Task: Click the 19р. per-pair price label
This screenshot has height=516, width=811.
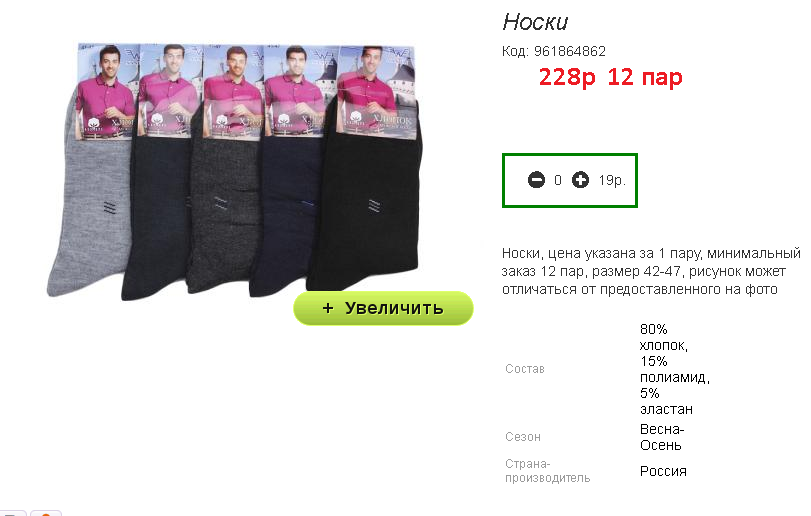Action: click(x=612, y=180)
